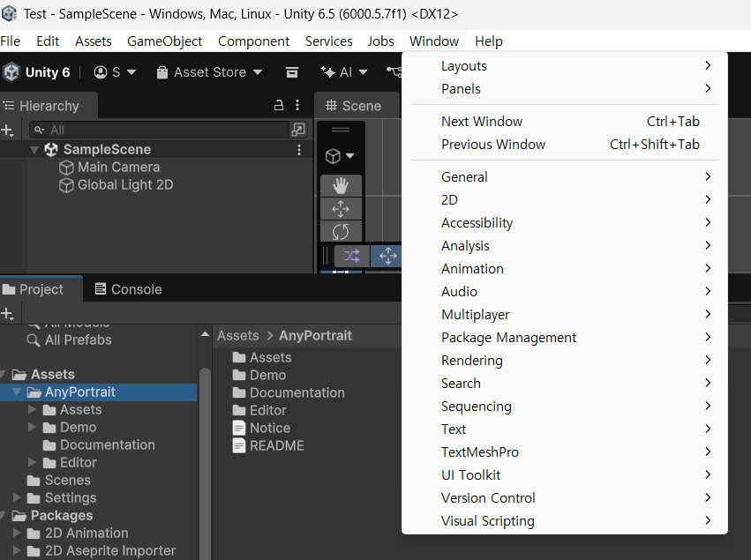
Task: Select the 2D Aseprite Importer package
Action: tap(101, 551)
